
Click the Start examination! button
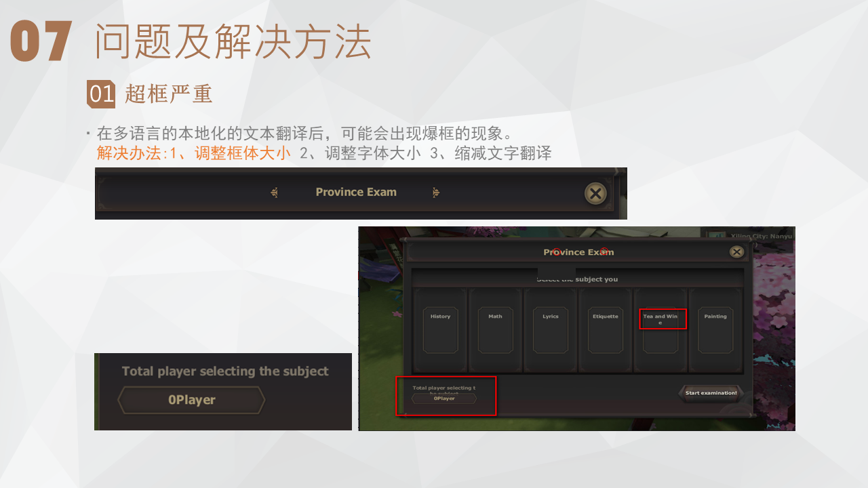[x=711, y=393]
